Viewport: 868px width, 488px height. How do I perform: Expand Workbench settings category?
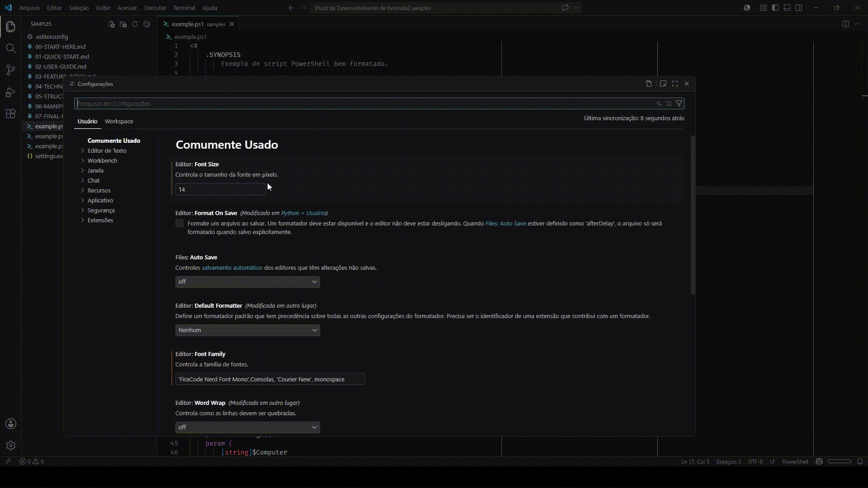pyautogui.click(x=102, y=160)
